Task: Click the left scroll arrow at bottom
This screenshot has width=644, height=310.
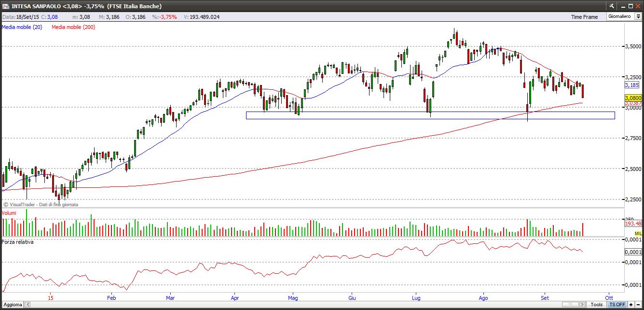Action: pyautogui.click(x=27, y=304)
